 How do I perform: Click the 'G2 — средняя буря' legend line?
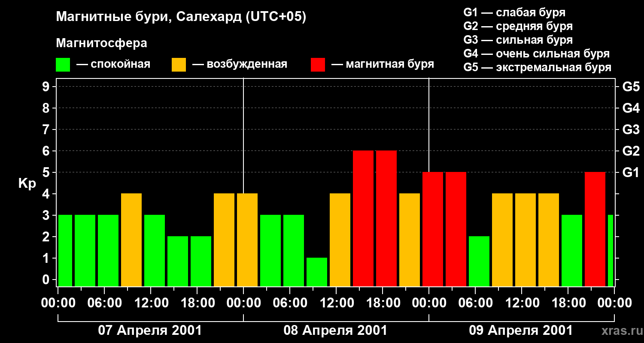(518, 26)
